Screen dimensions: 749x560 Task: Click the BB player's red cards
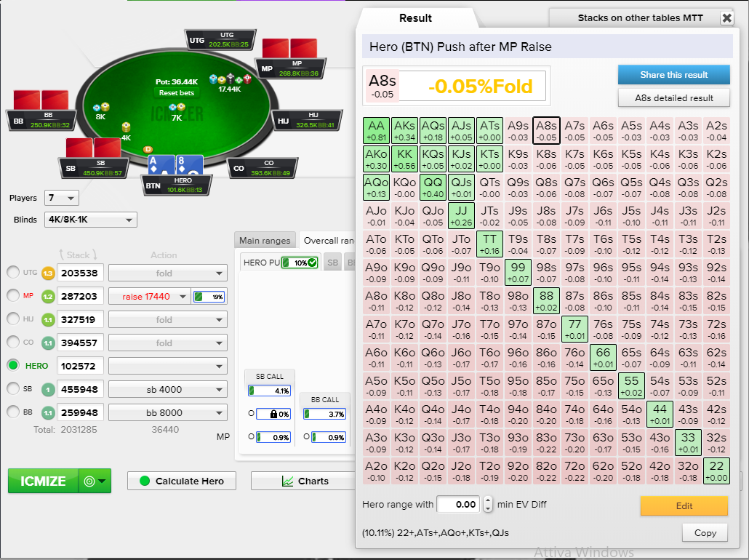click(x=41, y=100)
